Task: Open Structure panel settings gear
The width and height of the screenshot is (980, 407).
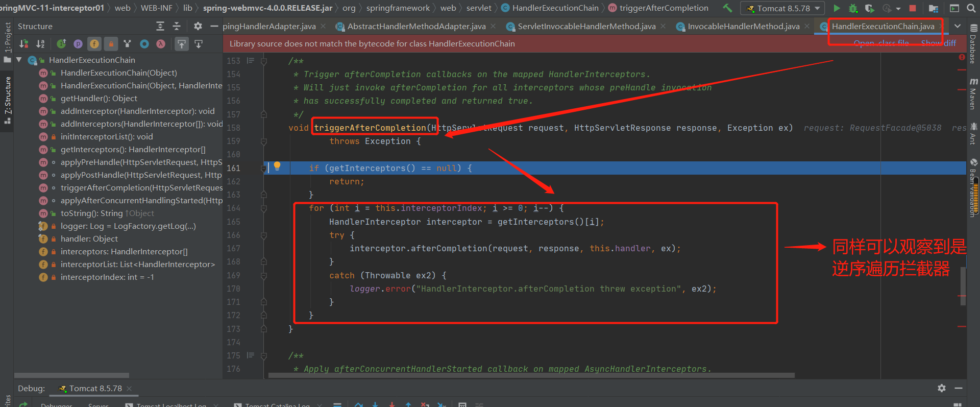Action: [x=198, y=26]
